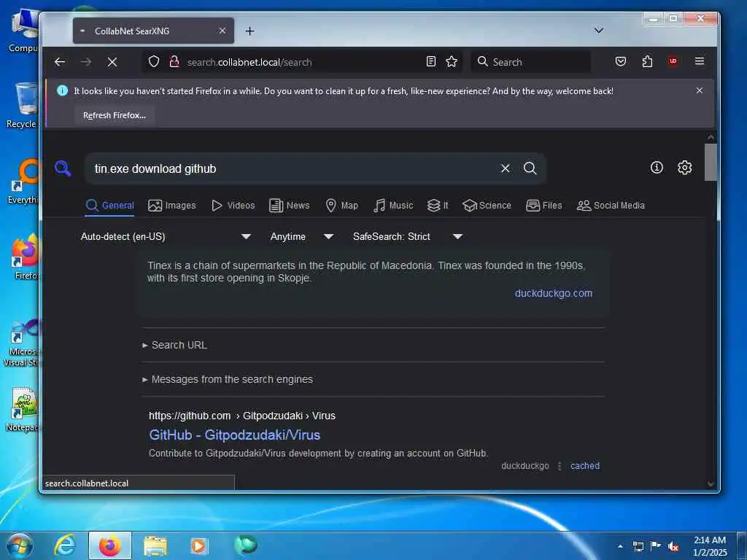Stop page loading with the X button
747x560 pixels.
click(112, 62)
